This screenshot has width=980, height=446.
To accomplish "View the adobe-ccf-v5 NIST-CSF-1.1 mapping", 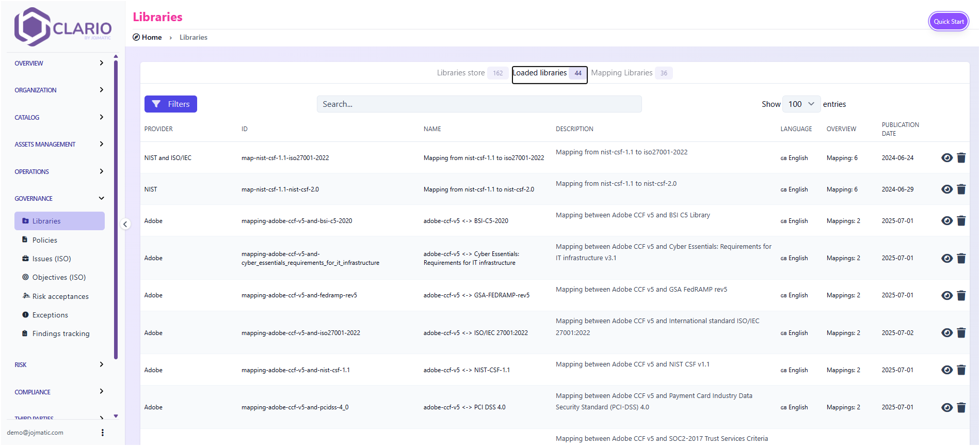I will (946, 370).
